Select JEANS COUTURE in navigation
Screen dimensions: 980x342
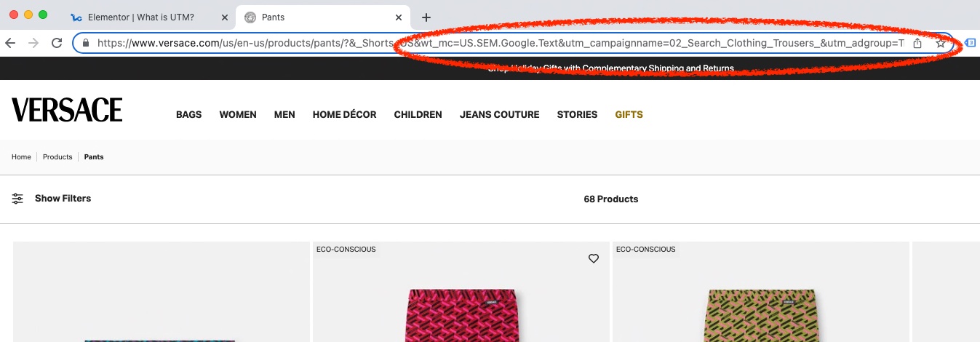point(499,114)
